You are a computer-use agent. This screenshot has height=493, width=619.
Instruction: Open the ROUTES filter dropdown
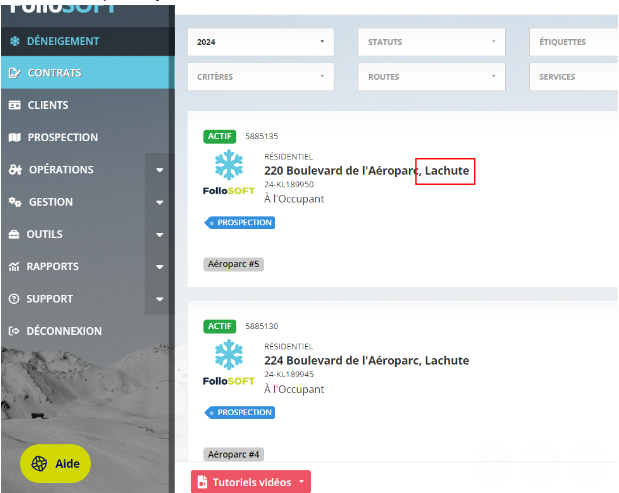pos(431,77)
